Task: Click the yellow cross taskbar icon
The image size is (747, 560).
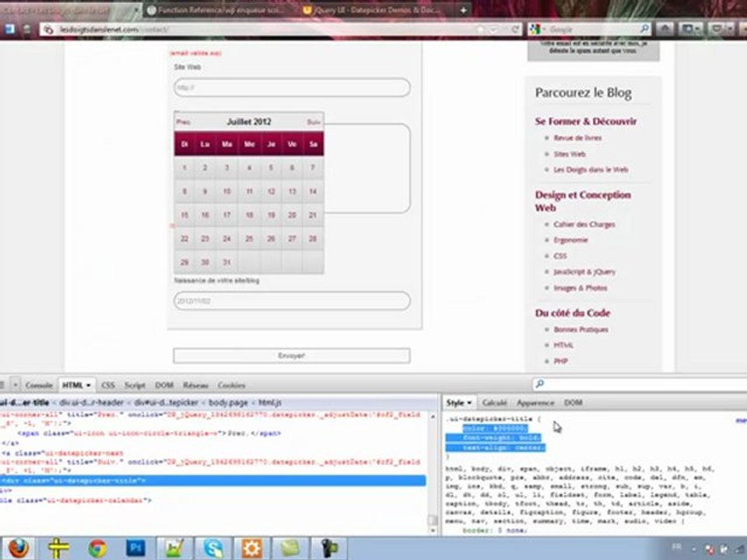Action: point(58,548)
